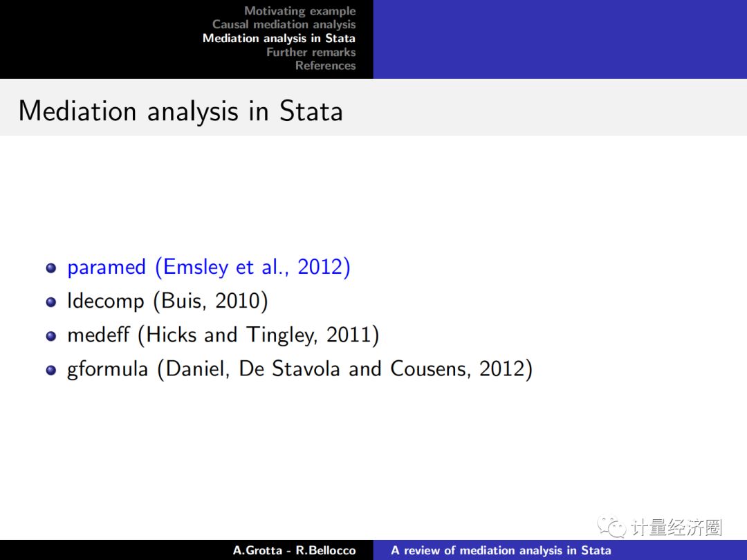
Task: Select 'Mediation analysis in Stata' navigation entry
Action: (279, 38)
